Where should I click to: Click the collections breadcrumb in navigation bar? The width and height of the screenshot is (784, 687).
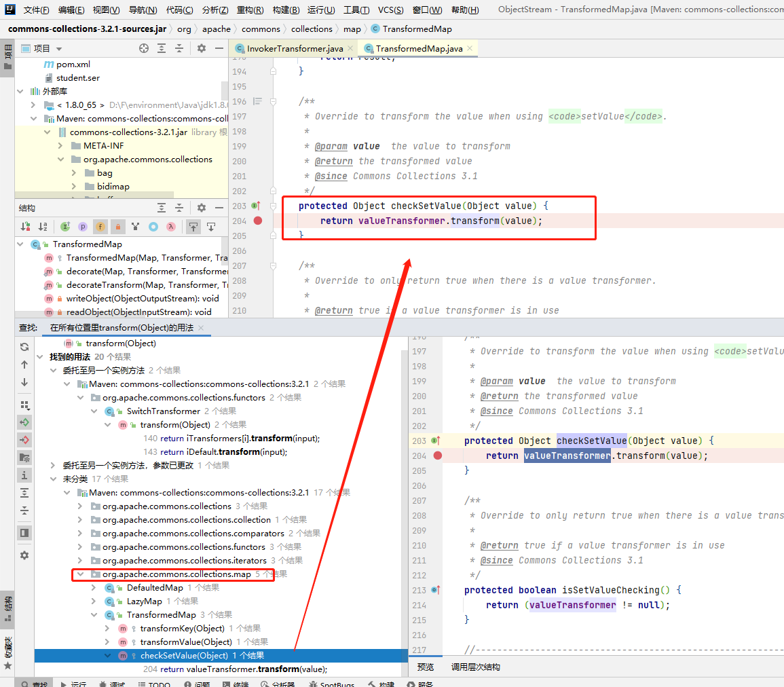[x=312, y=29]
